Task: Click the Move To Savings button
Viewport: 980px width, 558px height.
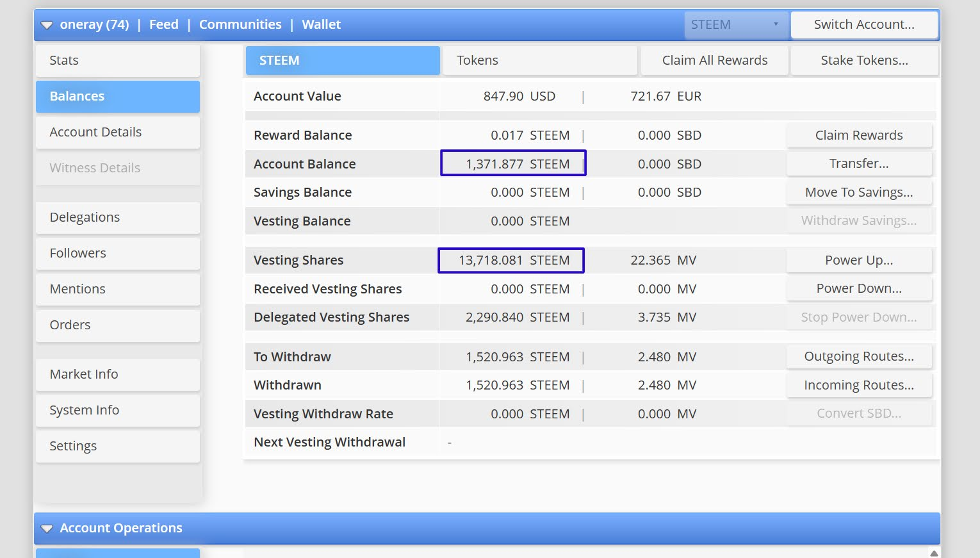Action: [x=859, y=193]
